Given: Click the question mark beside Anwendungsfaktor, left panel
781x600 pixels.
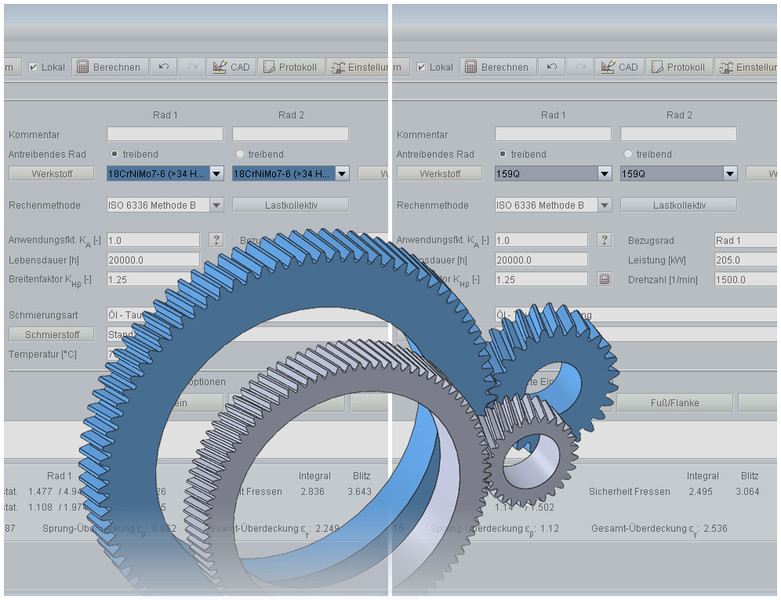Looking at the screenshot, I should [x=215, y=240].
